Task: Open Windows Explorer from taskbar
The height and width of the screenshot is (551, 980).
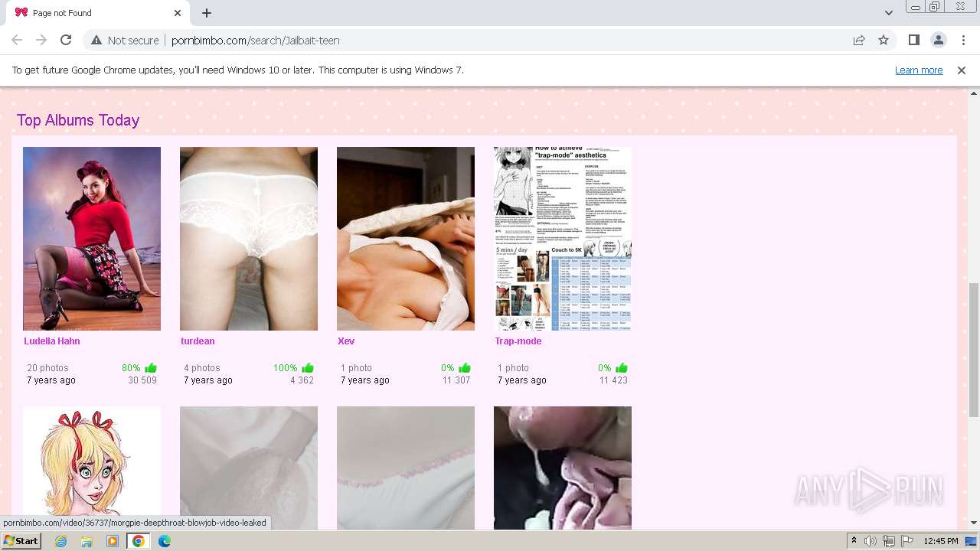Action: pos(87,541)
